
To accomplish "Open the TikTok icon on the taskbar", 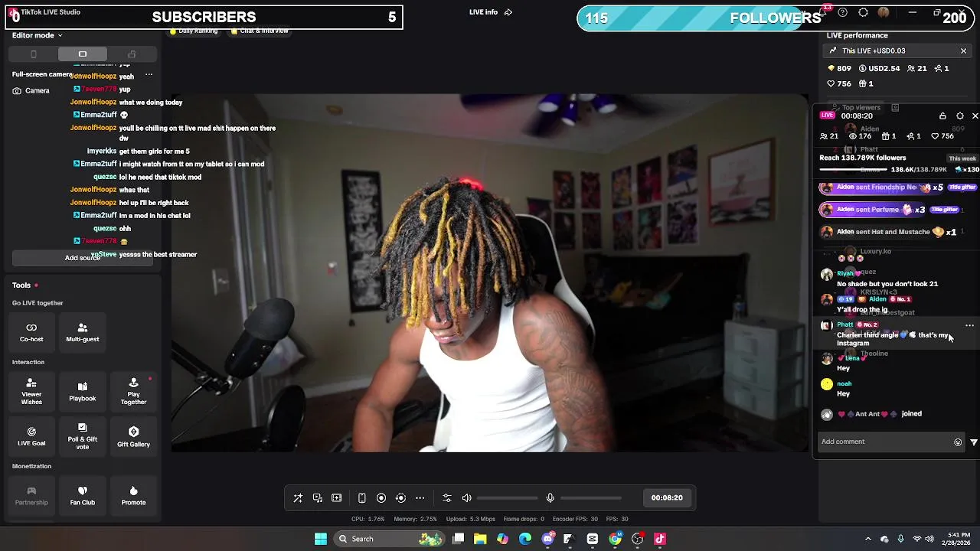I will (660, 539).
